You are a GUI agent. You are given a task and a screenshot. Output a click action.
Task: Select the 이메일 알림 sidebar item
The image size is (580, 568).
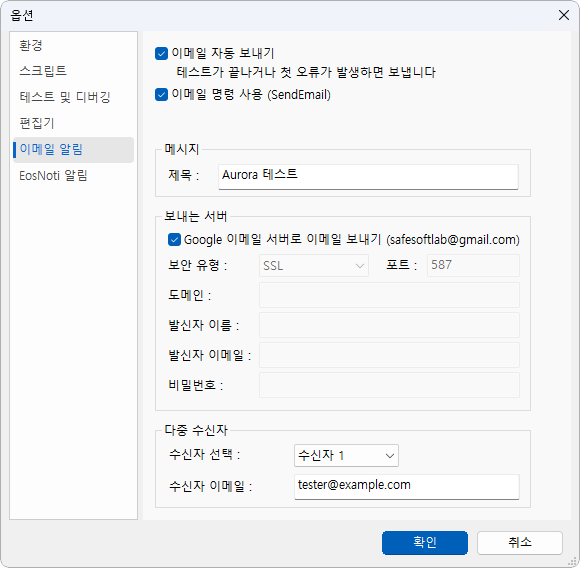(73, 150)
